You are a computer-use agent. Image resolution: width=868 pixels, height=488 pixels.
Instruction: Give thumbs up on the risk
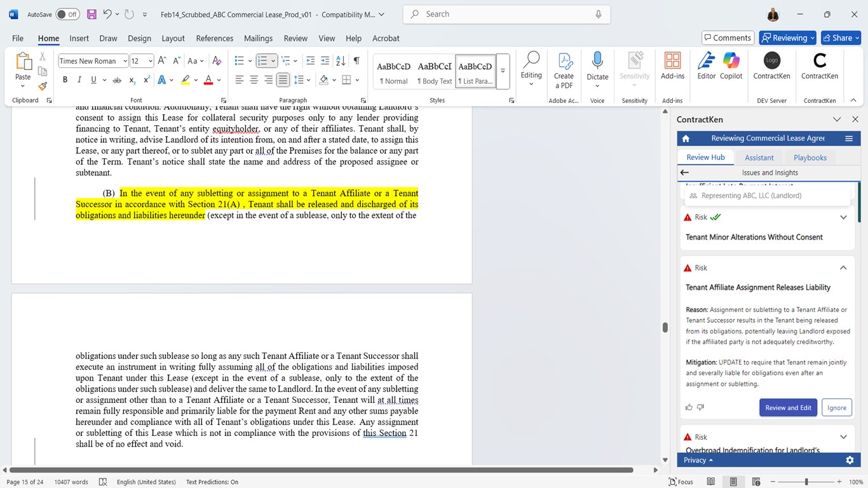[x=689, y=407]
